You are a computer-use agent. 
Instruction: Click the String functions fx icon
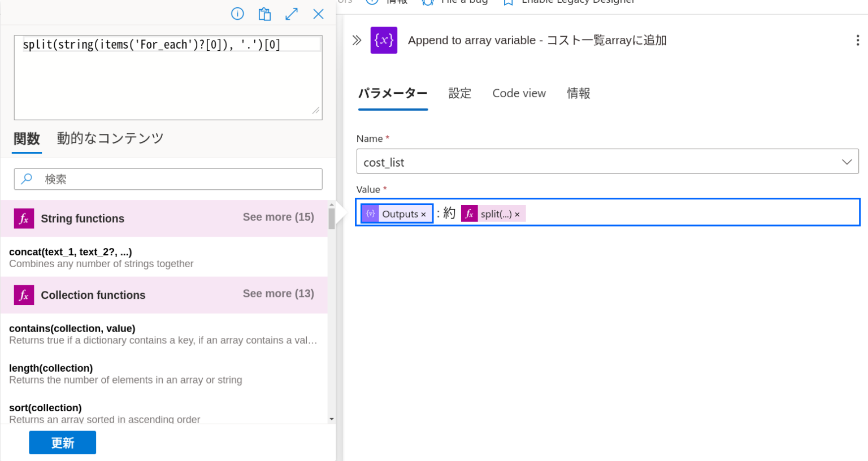(23, 218)
